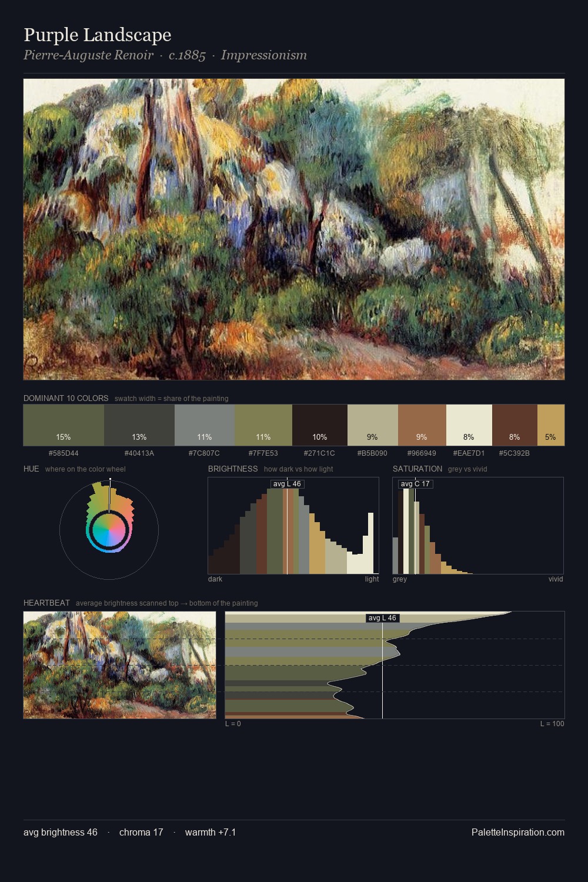588x882 pixels.
Task: Click the hex code #7C807C
Action: coord(204,453)
